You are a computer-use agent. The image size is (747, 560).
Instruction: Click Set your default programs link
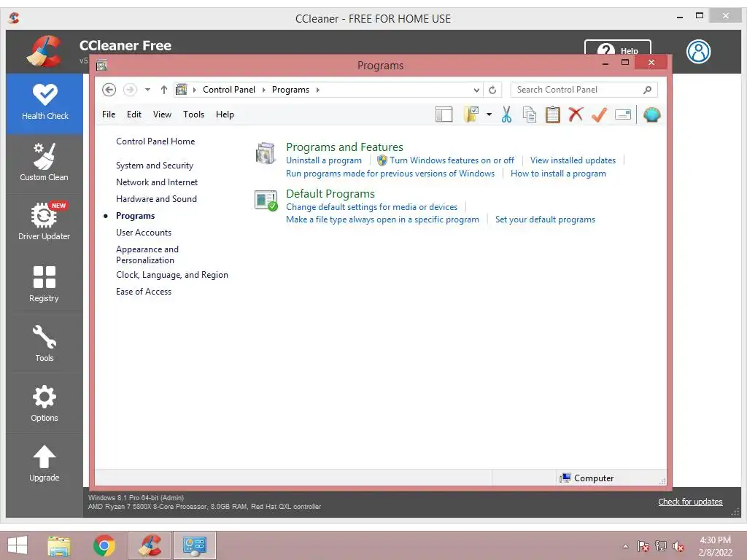[545, 219]
